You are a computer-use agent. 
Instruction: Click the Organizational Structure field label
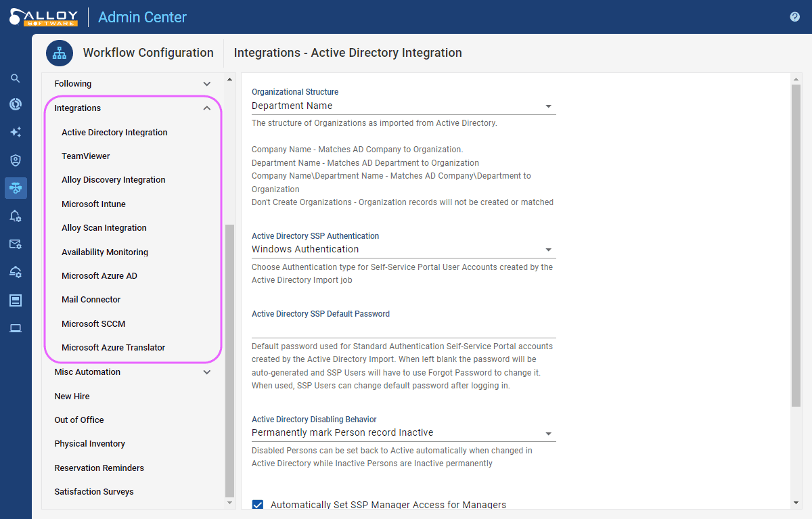pos(295,92)
